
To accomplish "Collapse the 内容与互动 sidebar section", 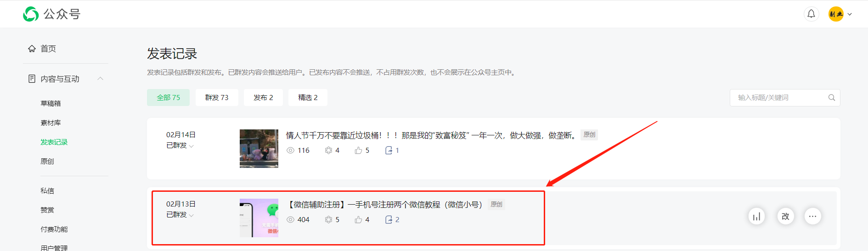I will tap(100, 79).
